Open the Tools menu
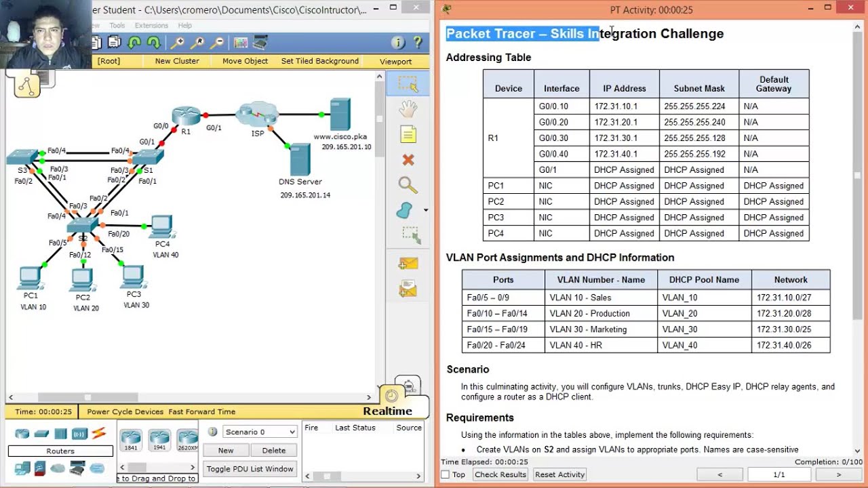Screen dimensions: 868x488 click(x=117, y=26)
